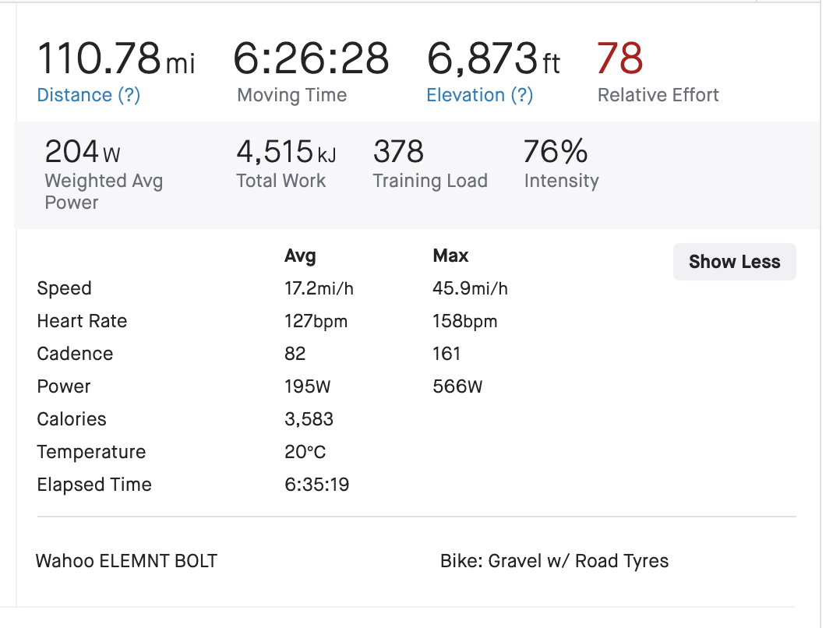Click the Bike: Gravel w/ Road Tyres text
Screen dimensions: 840x628
554,561
